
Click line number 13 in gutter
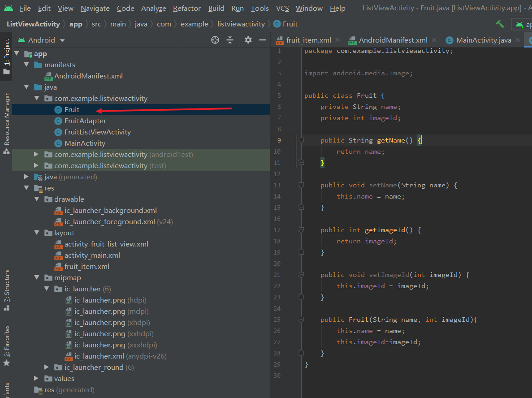click(277, 185)
